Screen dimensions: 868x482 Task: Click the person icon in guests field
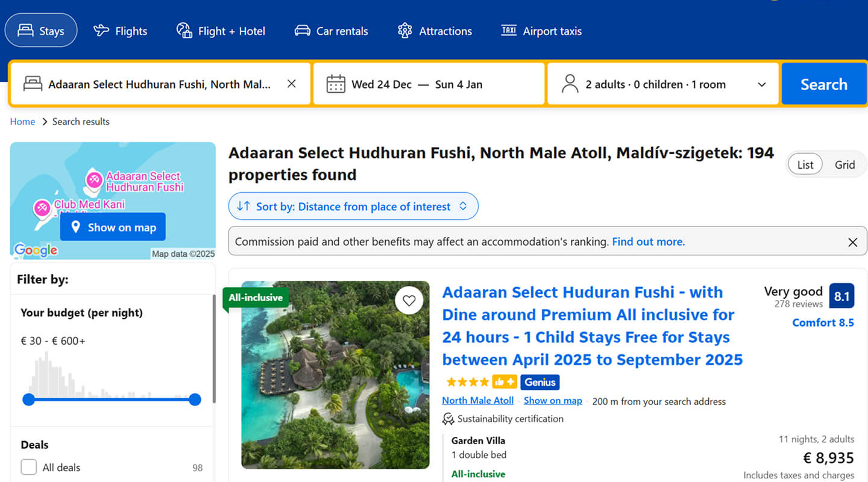570,84
